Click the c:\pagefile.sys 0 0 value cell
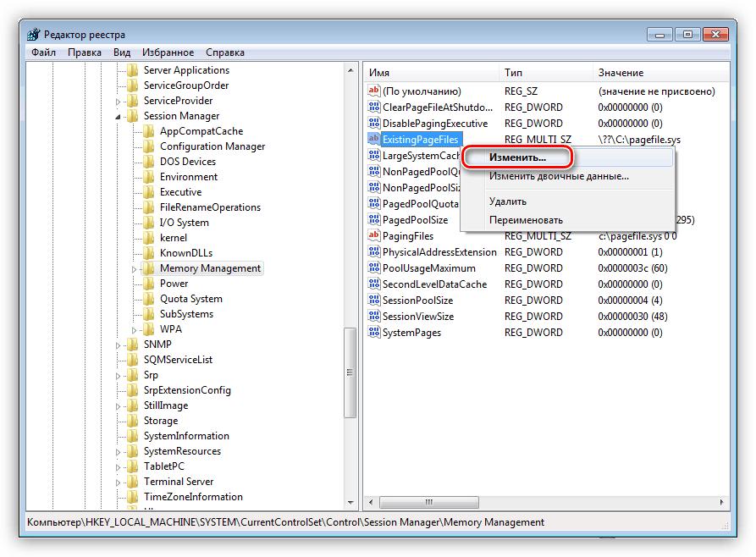The width and height of the screenshot is (756, 557). (637, 236)
